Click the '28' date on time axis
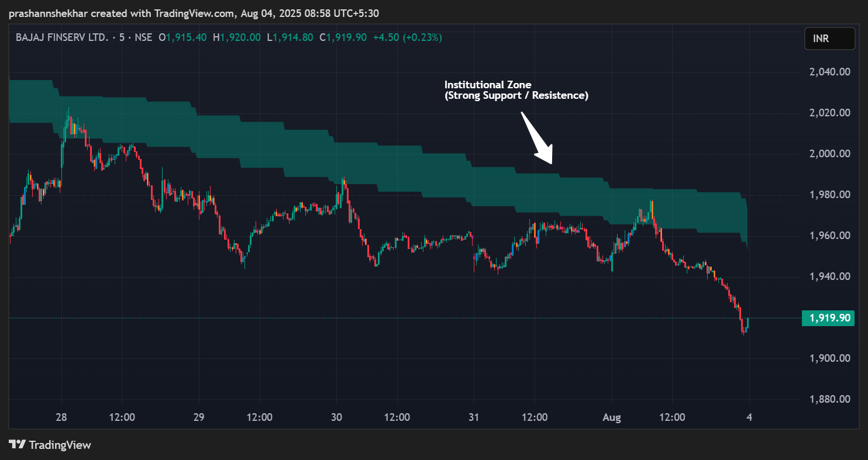This screenshot has height=460, width=868. pyautogui.click(x=61, y=417)
